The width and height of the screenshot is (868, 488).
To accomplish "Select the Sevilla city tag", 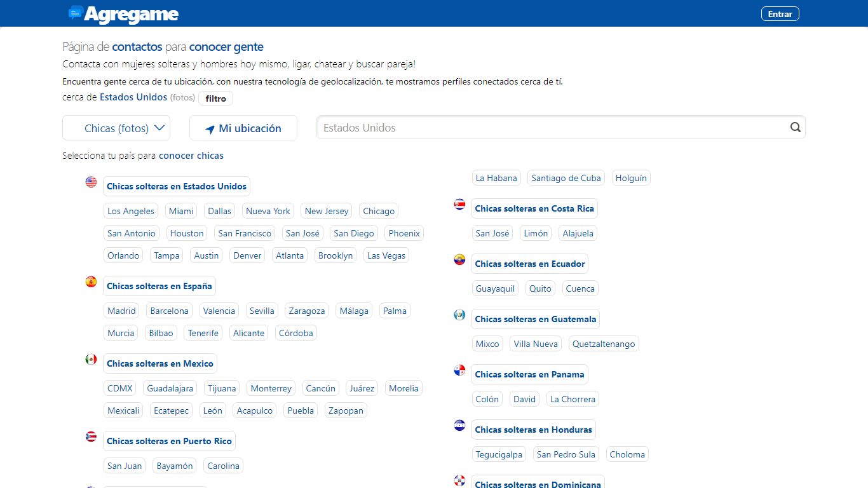I will point(262,311).
